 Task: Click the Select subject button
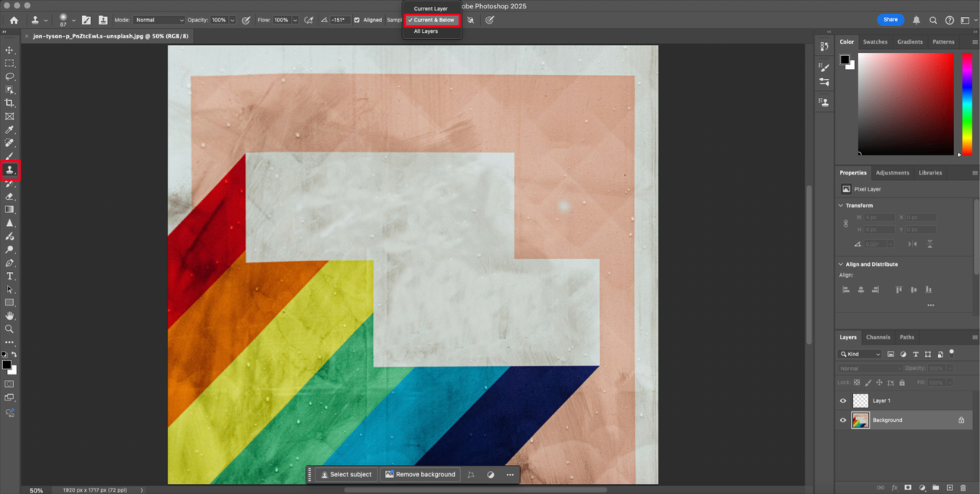[x=346, y=475]
